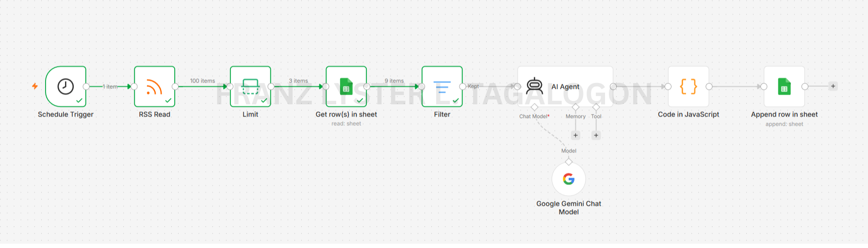The image size is (868, 248).
Task: Click the 'read: sheet' subtitle text
Action: [346, 124]
